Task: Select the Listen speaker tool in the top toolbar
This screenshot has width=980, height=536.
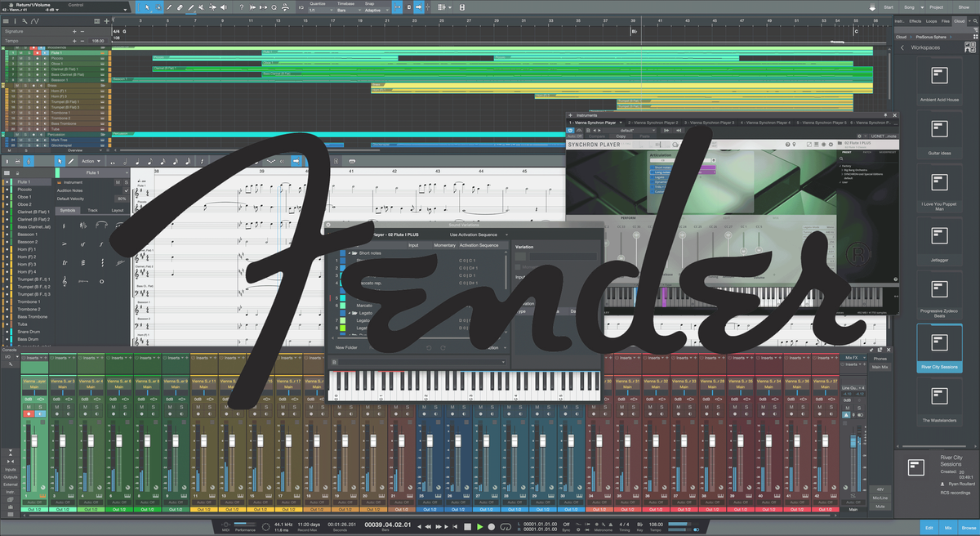Action: (x=224, y=7)
